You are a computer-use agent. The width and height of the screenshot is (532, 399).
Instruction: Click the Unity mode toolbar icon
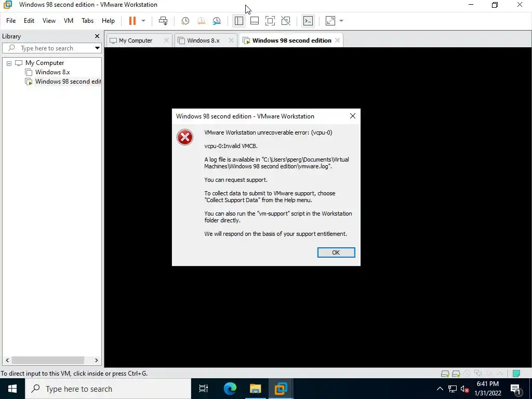286,21
